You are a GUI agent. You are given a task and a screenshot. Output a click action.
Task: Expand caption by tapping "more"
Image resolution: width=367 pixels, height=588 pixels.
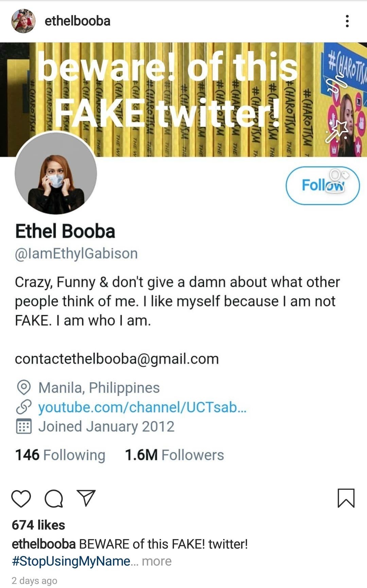[157, 561]
